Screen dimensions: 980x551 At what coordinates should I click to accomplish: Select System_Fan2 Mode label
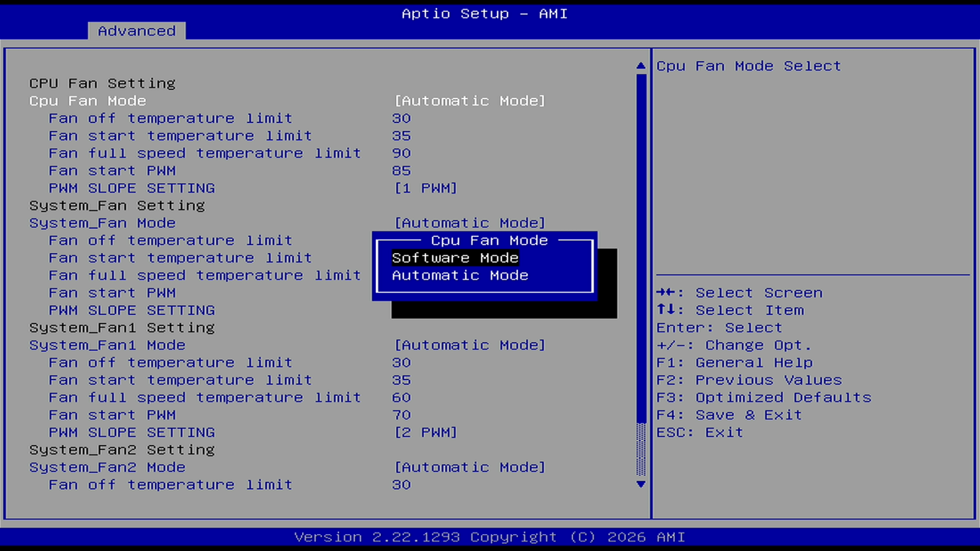click(x=107, y=468)
